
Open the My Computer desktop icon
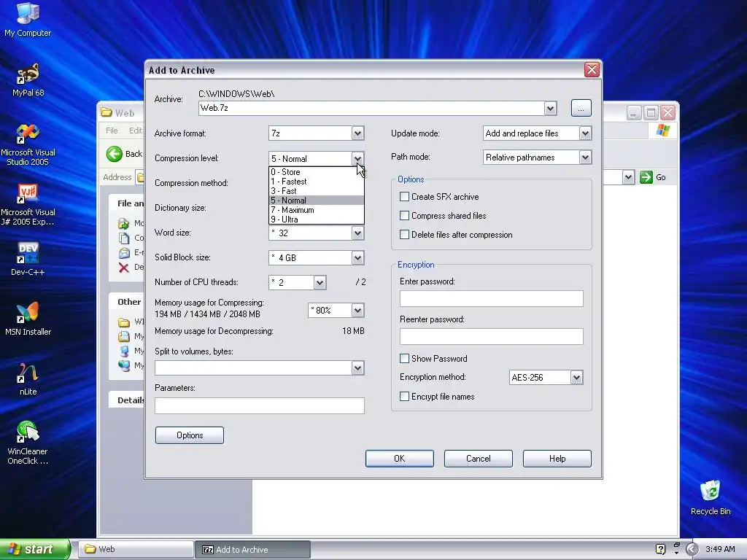pyautogui.click(x=28, y=19)
